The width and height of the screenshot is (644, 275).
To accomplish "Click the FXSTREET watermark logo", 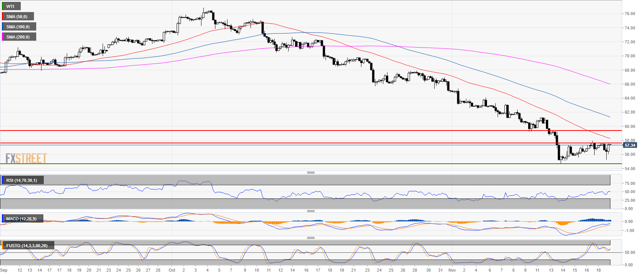I will (26, 158).
